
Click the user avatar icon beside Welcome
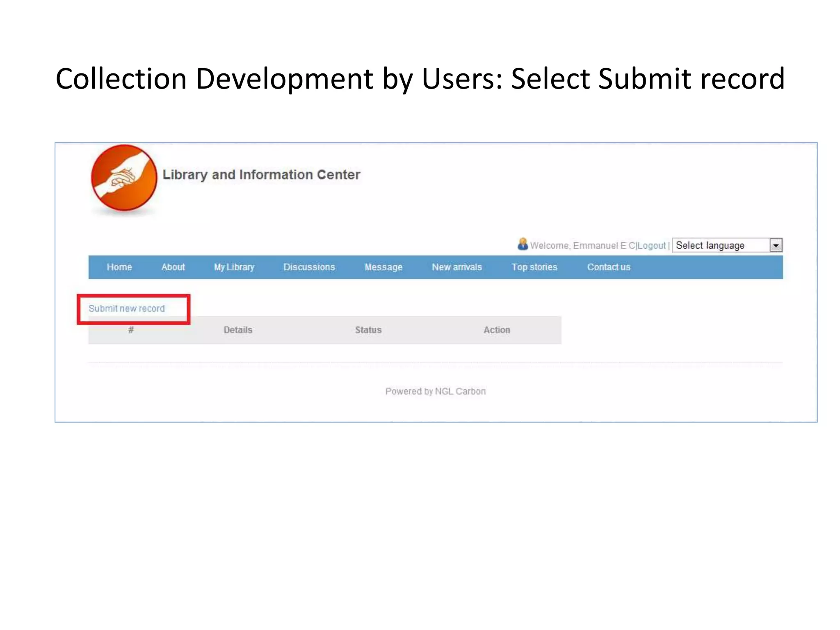click(523, 244)
